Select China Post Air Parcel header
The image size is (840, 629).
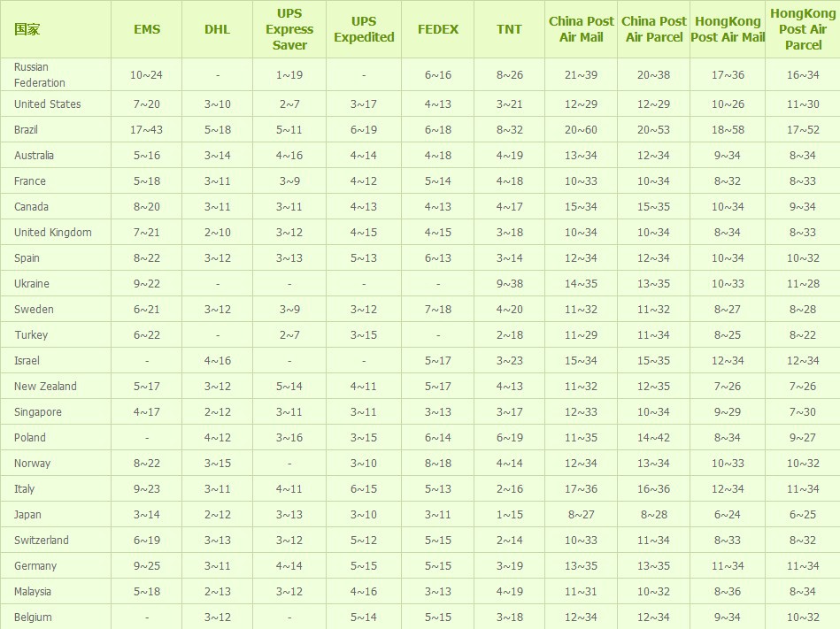coord(653,29)
